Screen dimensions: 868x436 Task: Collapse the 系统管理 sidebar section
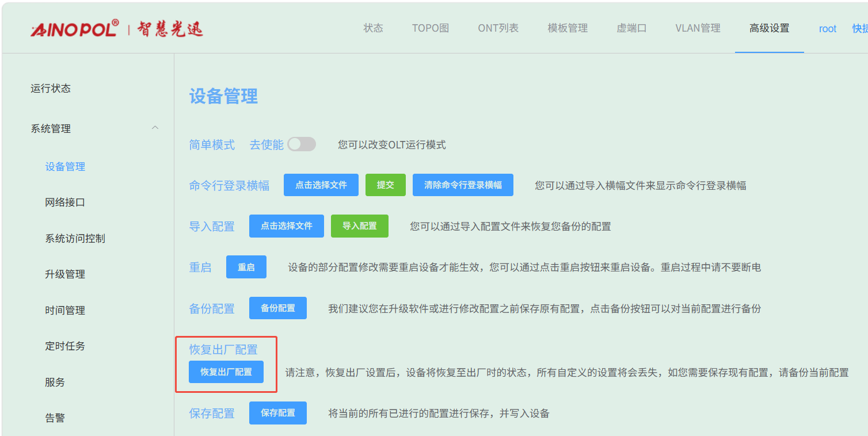(x=154, y=128)
